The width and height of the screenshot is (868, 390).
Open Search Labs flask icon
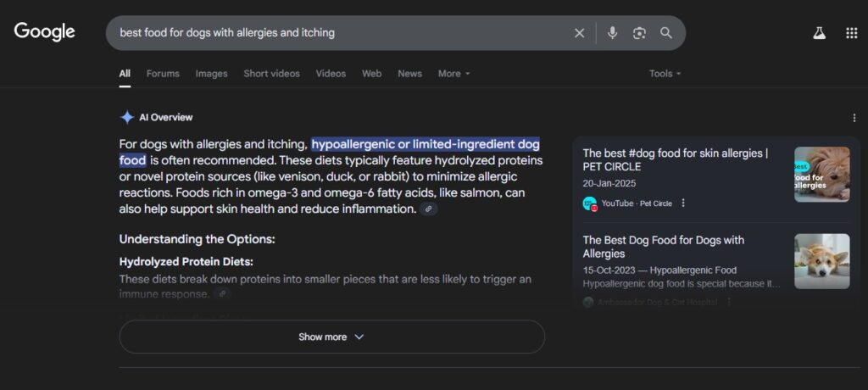(819, 33)
